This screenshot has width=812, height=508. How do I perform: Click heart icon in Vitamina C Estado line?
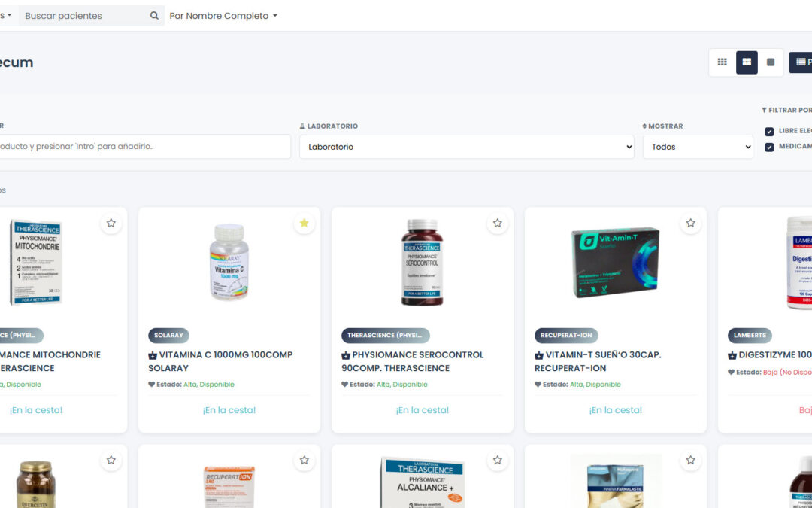152,385
